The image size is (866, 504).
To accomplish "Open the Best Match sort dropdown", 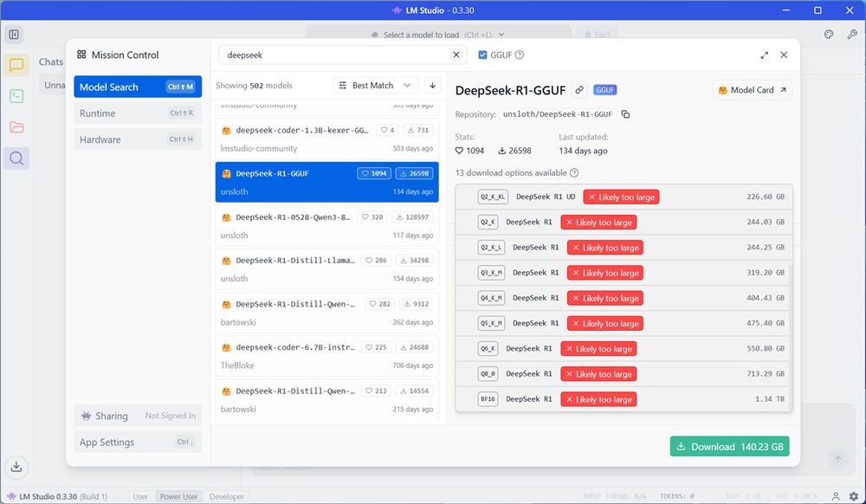I will click(375, 85).
